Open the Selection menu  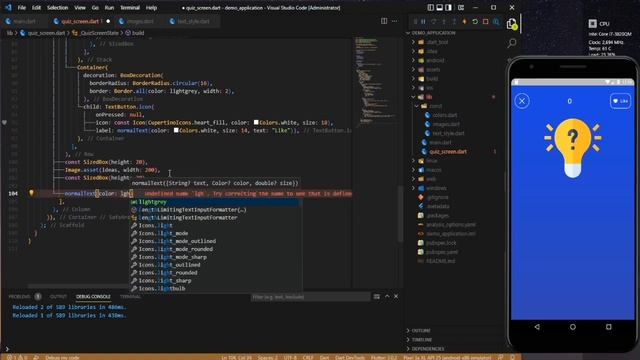pyautogui.click(x=57, y=7)
